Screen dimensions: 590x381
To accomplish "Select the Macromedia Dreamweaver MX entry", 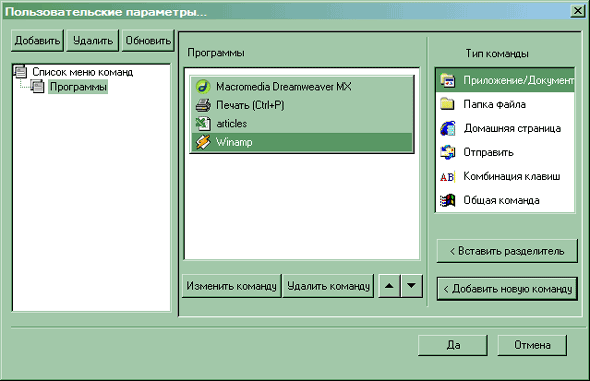I will coord(302,87).
